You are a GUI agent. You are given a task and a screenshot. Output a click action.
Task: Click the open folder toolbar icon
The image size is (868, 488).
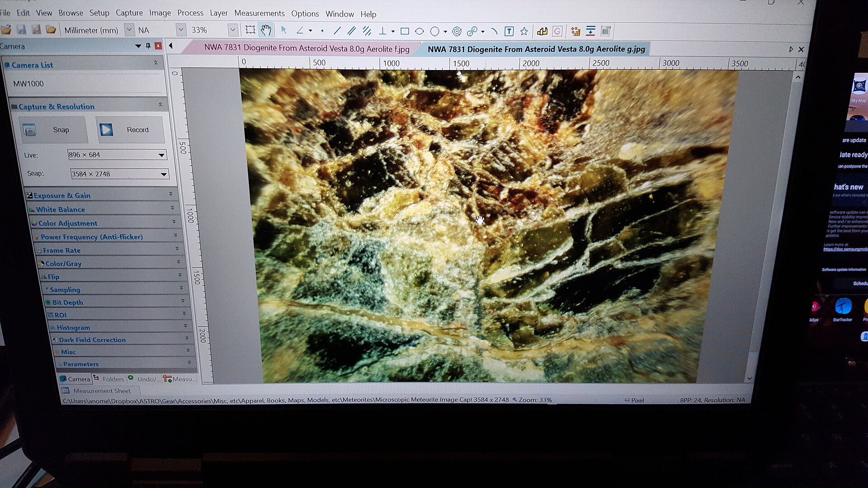(x=51, y=30)
